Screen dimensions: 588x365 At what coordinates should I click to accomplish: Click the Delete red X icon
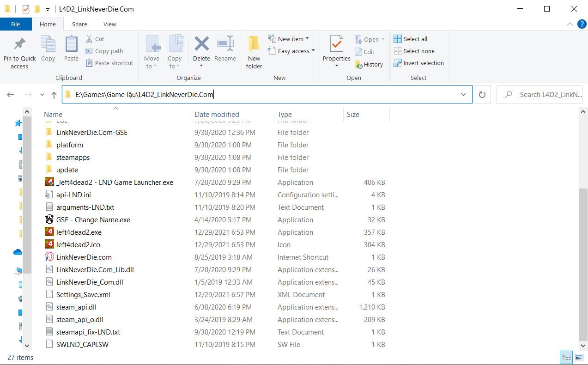tap(201, 44)
